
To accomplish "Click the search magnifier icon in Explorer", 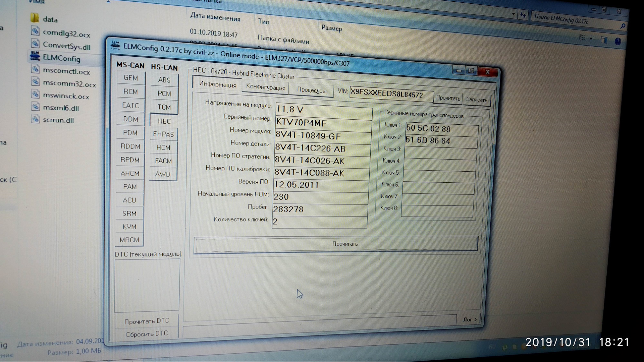I will pyautogui.click(x=623, y=26).
